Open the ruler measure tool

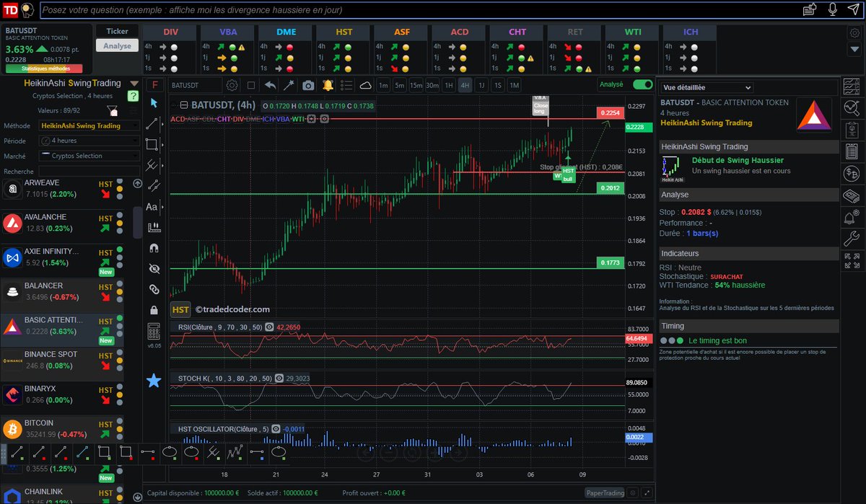click(154, 227)
